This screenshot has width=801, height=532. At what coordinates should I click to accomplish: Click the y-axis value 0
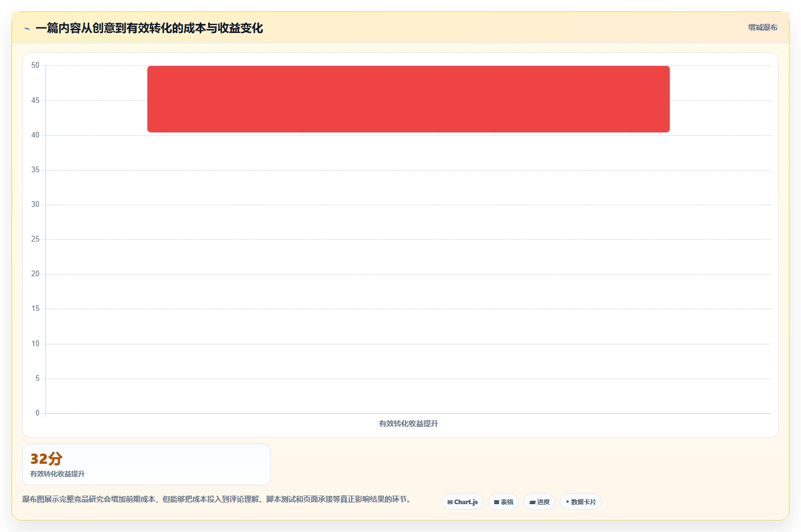38,413
